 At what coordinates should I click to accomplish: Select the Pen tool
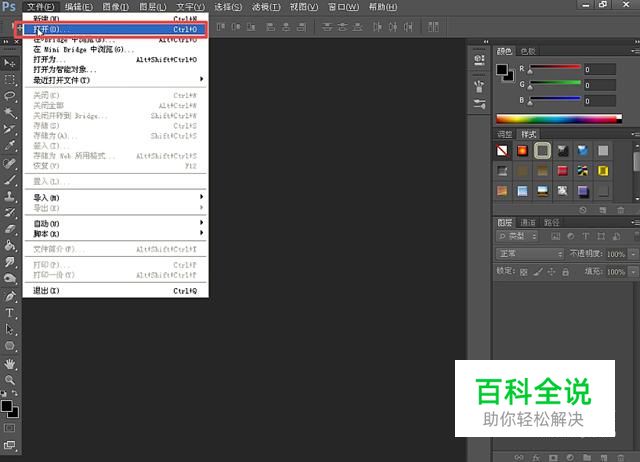tap(10, 296)
